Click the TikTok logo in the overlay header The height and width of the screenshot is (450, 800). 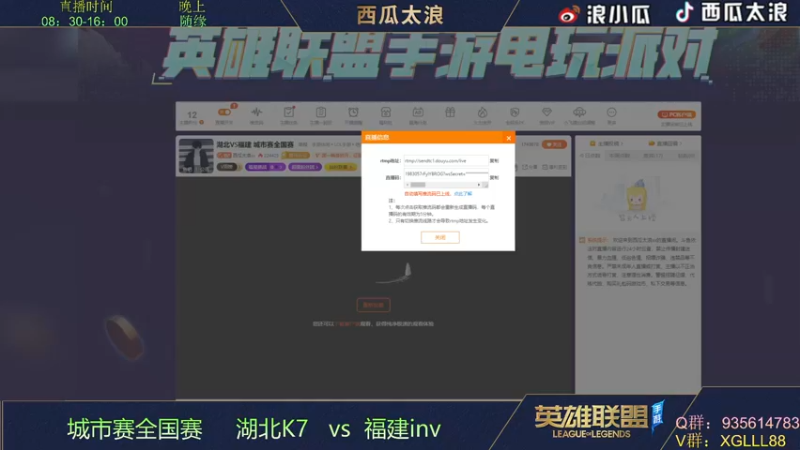(x=685, y=12)
